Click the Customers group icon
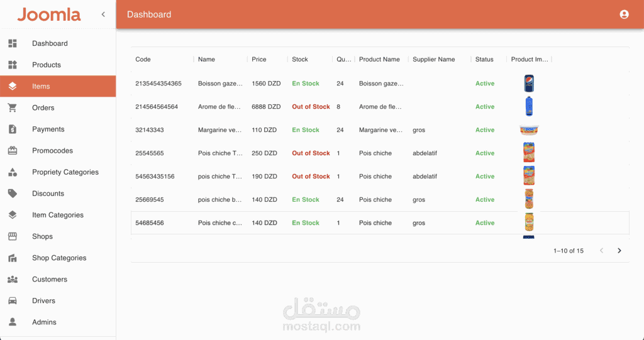 [13, 279]
